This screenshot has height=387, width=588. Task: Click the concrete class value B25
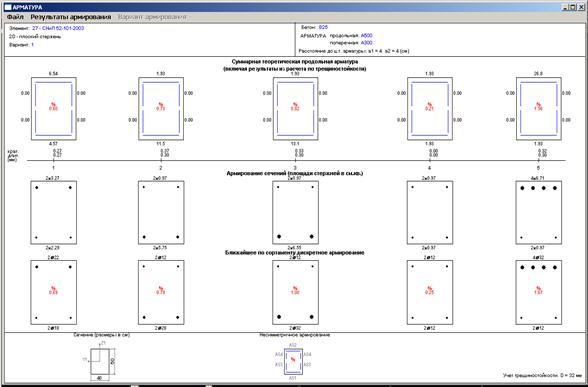click(x=323, y=27)
